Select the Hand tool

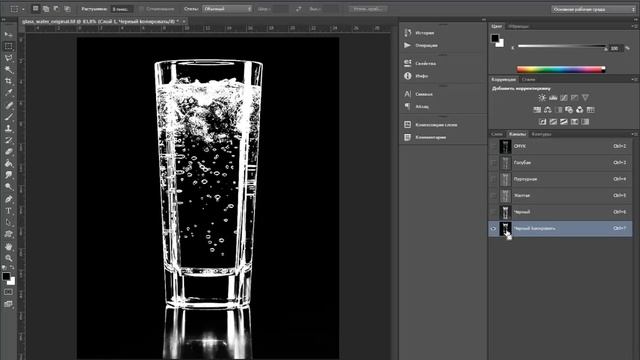(x=8, y=247)
